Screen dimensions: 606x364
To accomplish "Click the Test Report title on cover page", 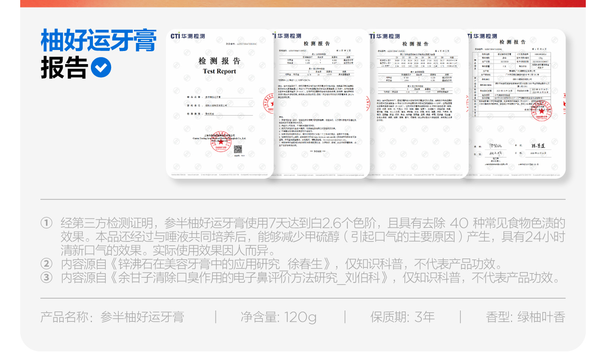I will coord(219,72).
